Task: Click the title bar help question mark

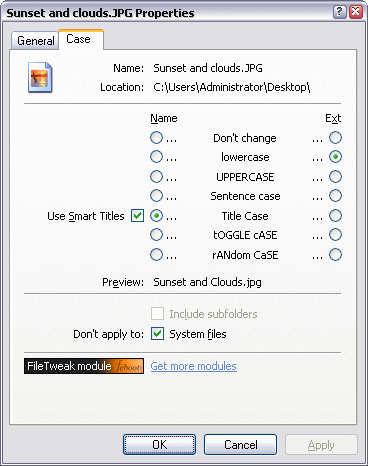Action: 339,12
